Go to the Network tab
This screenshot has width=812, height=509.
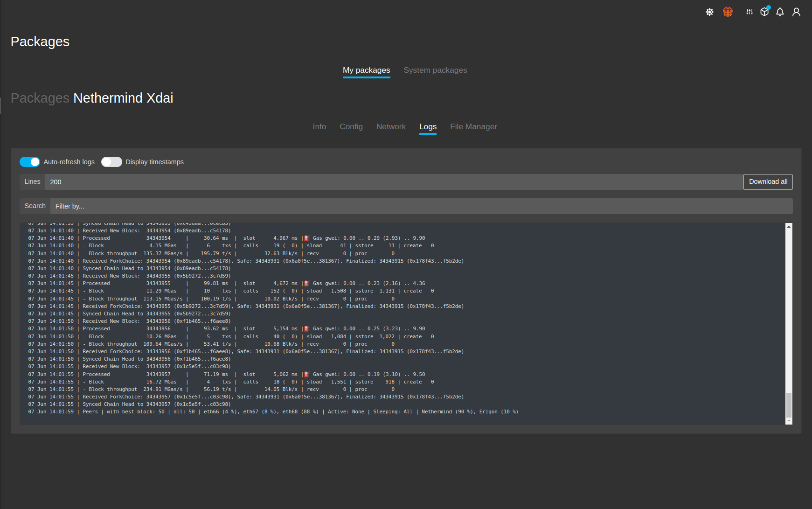point(391,126)
